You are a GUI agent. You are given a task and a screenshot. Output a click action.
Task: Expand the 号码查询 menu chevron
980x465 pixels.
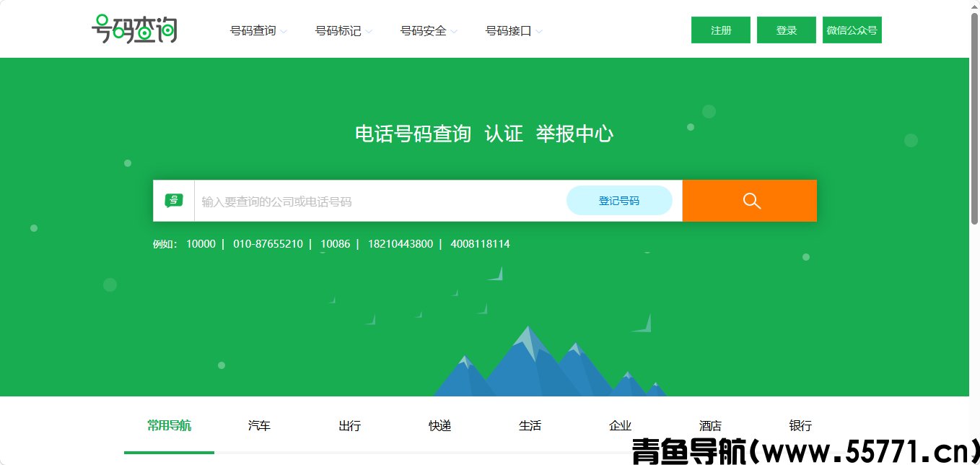pyautogui.click(x=284, y=32)
